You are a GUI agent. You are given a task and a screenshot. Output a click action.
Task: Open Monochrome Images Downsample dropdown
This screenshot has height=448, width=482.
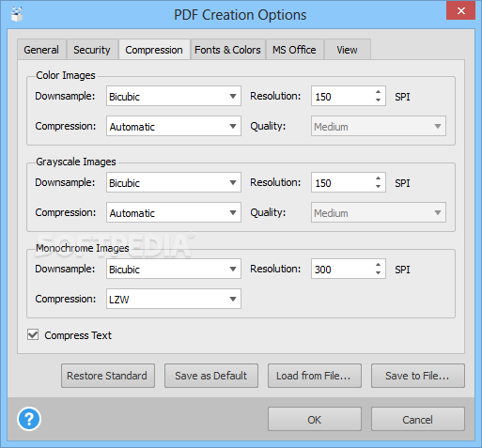coord(174,269)
